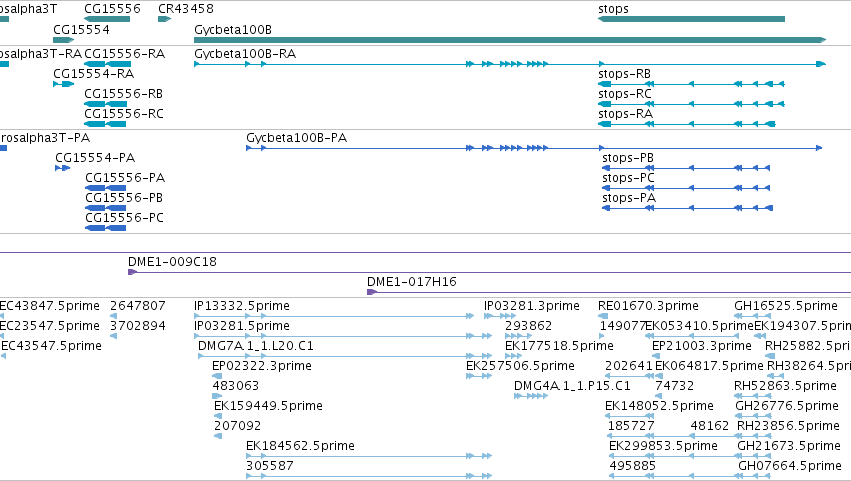Select the DME1-009C18 clone start marker
Image resolution: width=851 pixels, height=481 pixels.
pyautogui.click(x=132, y=272)
